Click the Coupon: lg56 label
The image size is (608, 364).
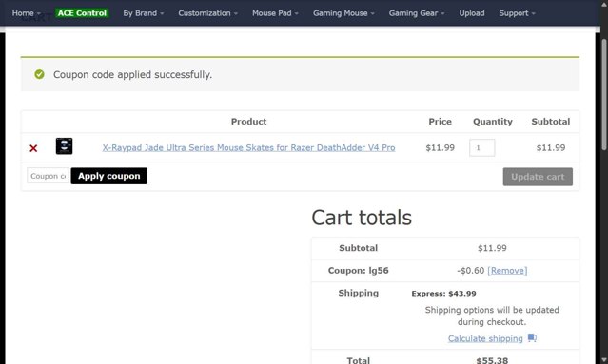pyautogui.click(x=359, y=270)
